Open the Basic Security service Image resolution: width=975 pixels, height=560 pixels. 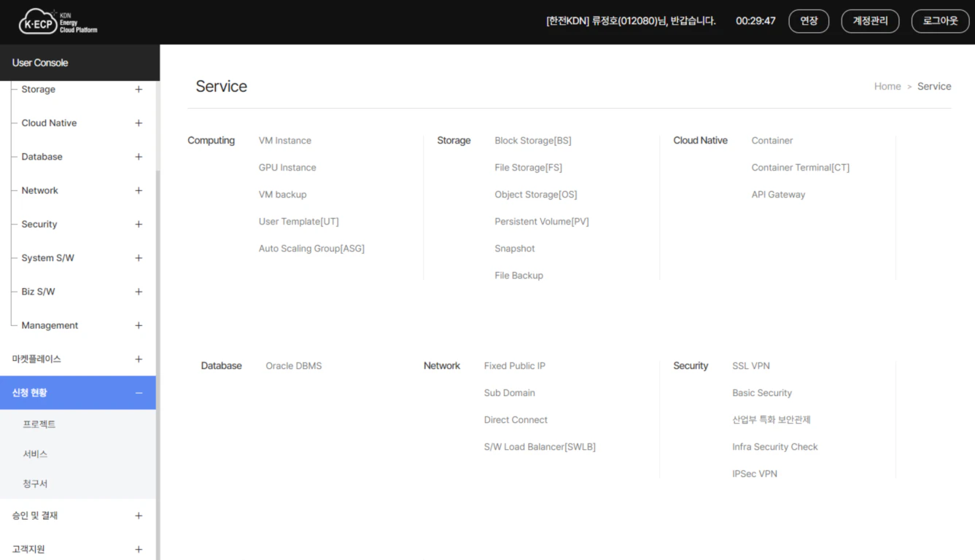pos(762,393)
